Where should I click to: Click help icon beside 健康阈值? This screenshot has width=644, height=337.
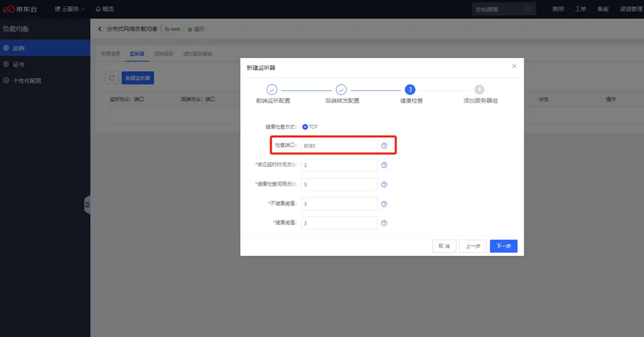coord(384,223)
